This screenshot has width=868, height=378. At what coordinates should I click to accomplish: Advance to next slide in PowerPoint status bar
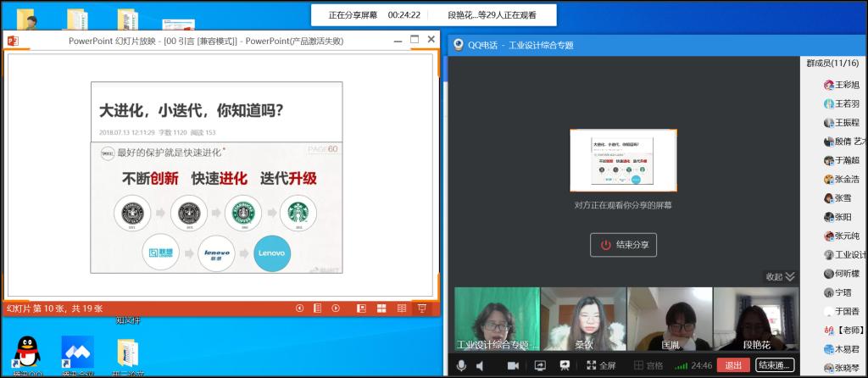tap(336, 309)
